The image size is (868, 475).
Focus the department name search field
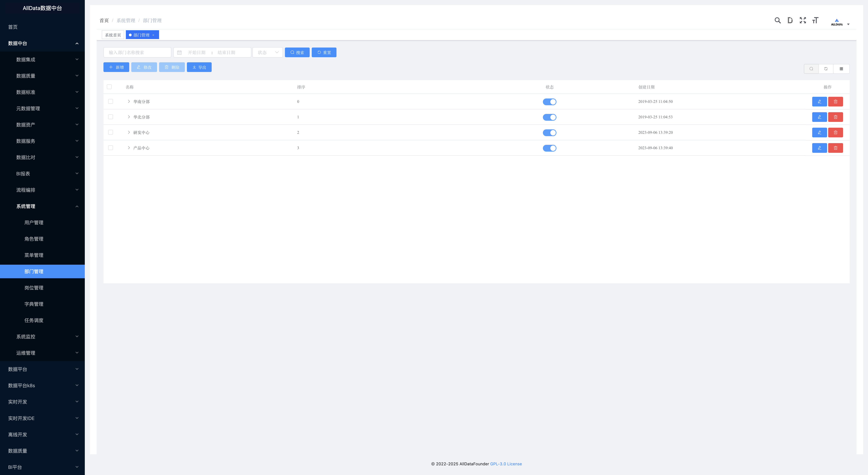coord(138,53)
